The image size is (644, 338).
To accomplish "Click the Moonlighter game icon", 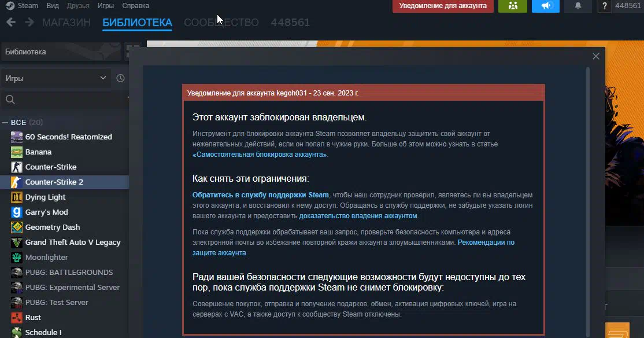I will (16, 258).
